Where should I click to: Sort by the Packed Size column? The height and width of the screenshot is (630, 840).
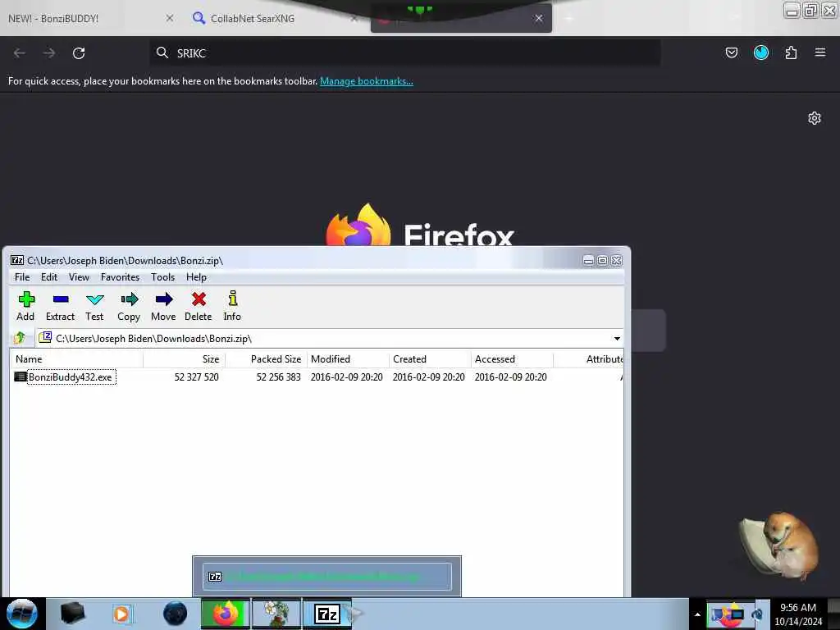click(267, 359)
